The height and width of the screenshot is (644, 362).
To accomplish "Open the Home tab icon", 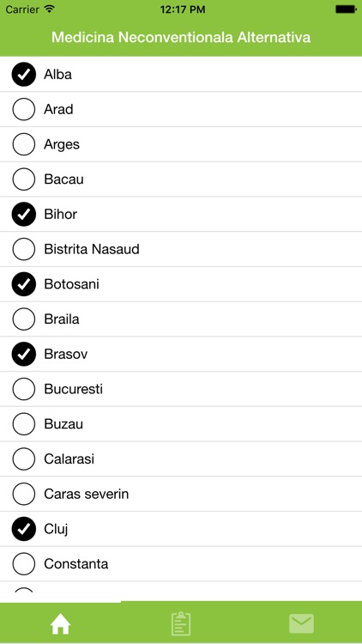I will (60, 624).
